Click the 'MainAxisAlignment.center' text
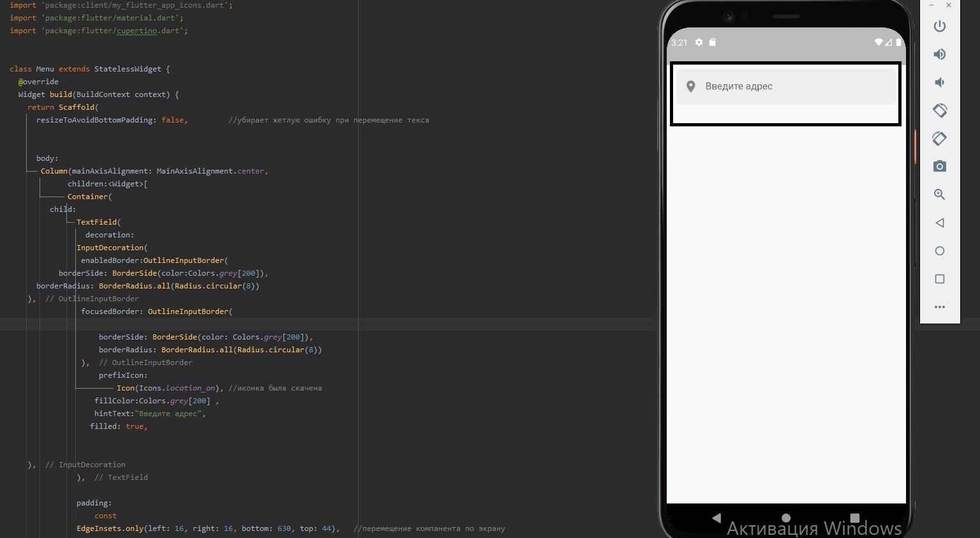Image resolution: width=980 pixels, height=538 pixels. pyautogui.click(x=211, y=171)
